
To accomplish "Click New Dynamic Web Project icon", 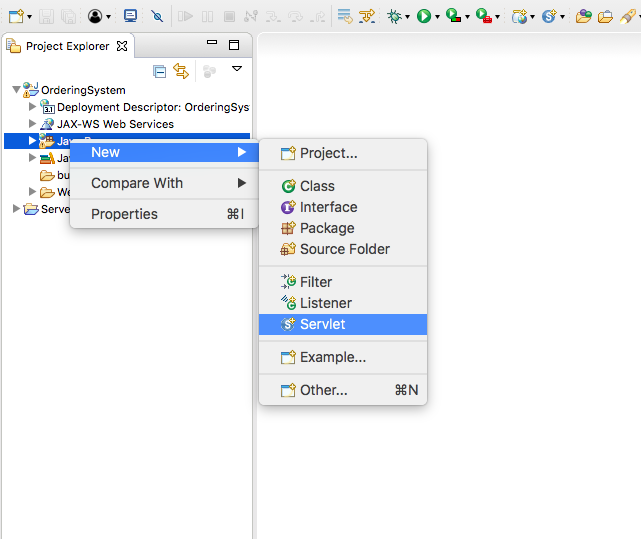I will [520, 16].
